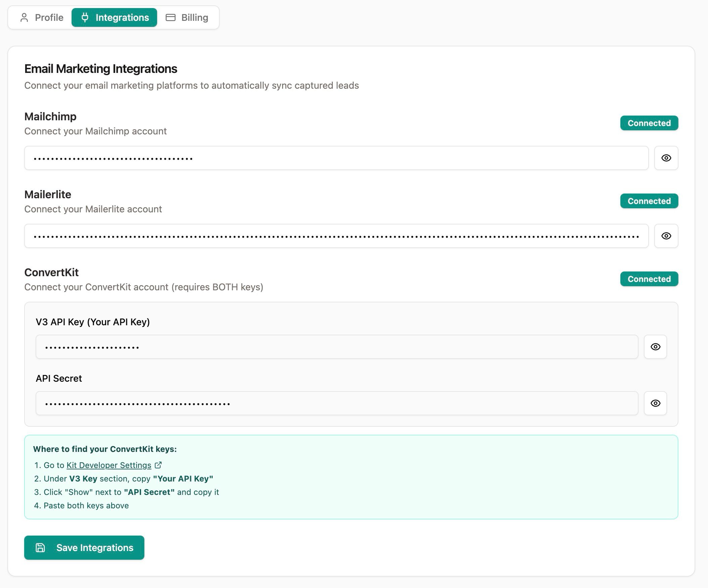Click the step about clicking "Show"

127,492
